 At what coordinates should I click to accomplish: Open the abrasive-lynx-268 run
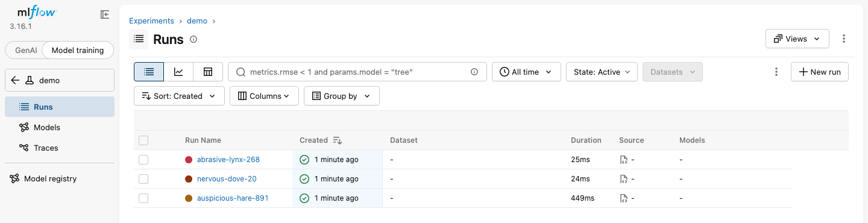tap(228, 160)
